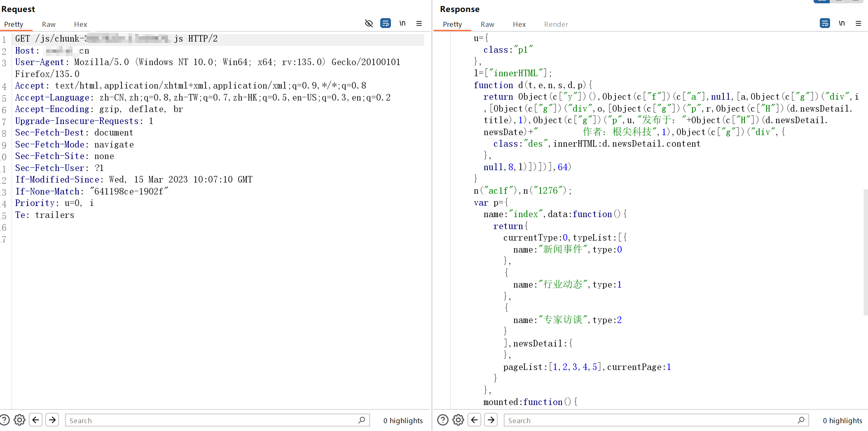Click the Response panel vertical scrollbar
Viewport: 868px width, 431px height.
click(x=866, y=252)
